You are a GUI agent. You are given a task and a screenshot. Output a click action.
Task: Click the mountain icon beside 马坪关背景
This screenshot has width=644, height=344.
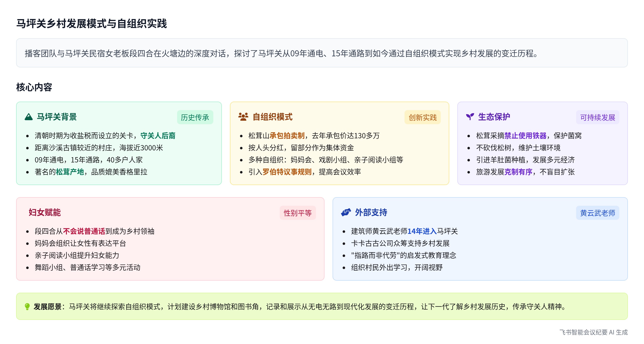[29, 117]
